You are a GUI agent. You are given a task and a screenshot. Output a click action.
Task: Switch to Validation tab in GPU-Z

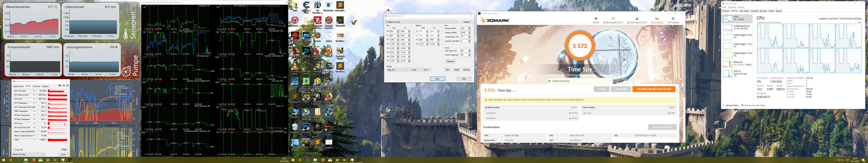click(x=45, y=86)
